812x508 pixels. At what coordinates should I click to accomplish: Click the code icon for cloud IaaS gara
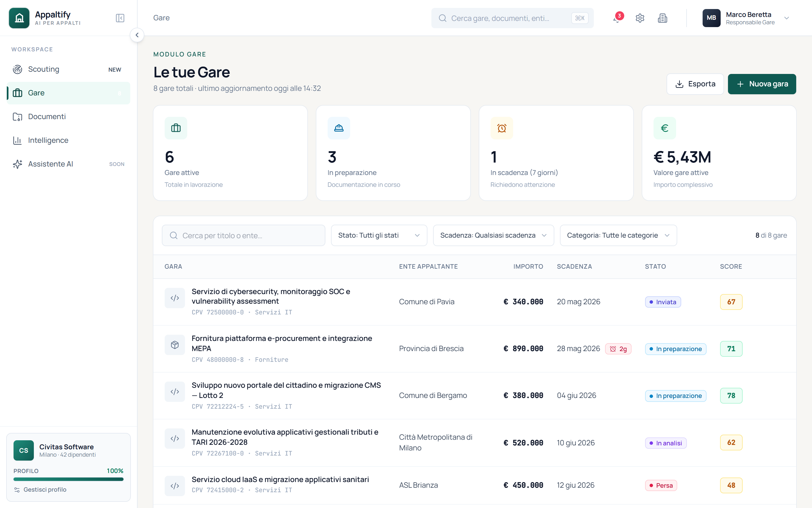click(175, 486)
